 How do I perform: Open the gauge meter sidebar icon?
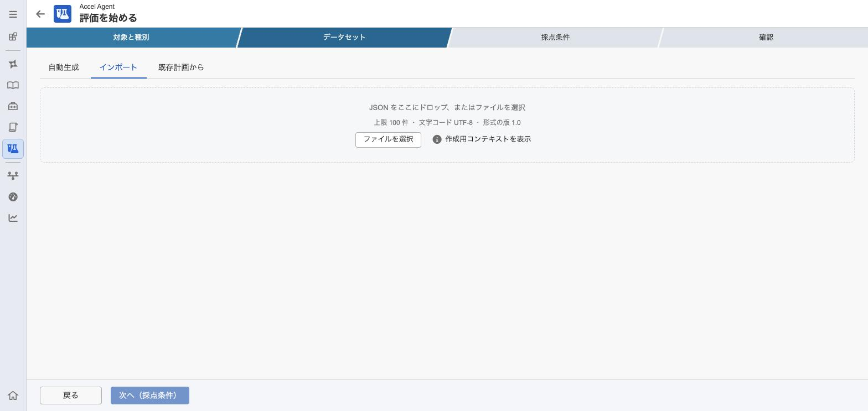[x=13, y=197]
